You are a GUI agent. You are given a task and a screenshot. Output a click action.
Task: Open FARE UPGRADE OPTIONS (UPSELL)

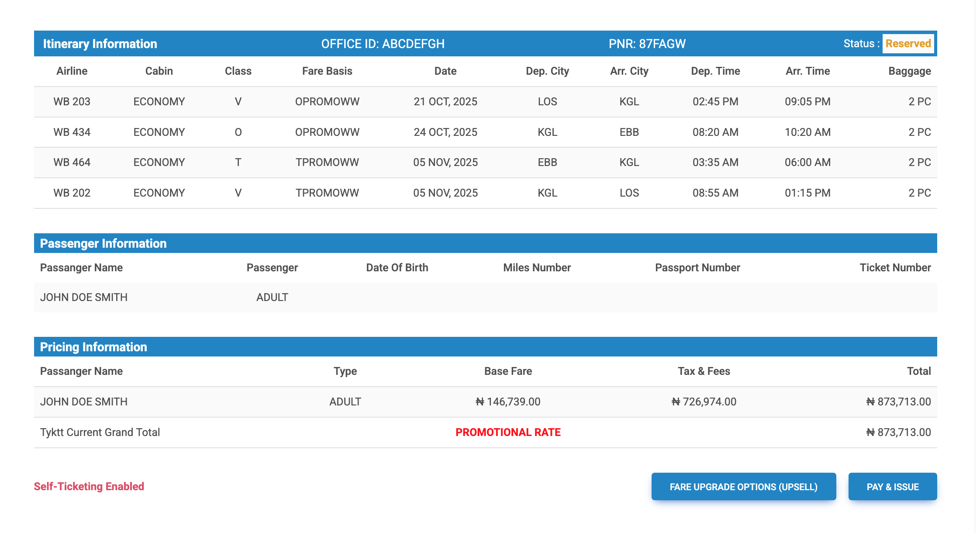pos(743,487)
